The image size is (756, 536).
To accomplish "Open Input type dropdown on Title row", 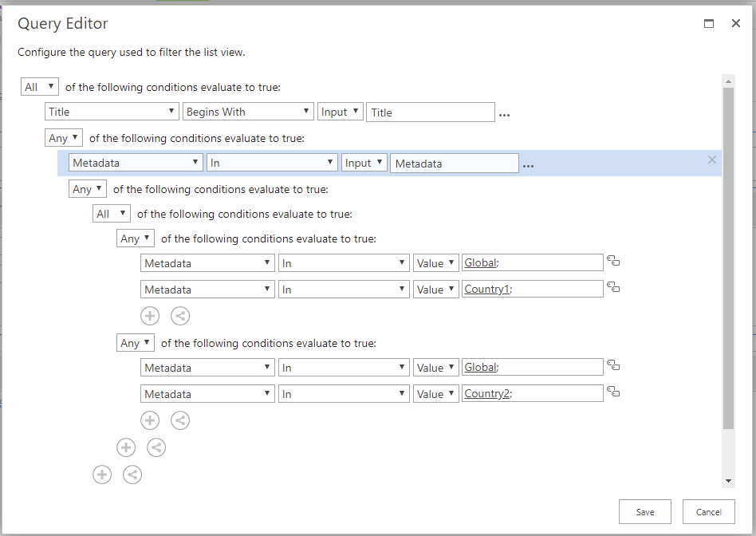I will 341,112.
